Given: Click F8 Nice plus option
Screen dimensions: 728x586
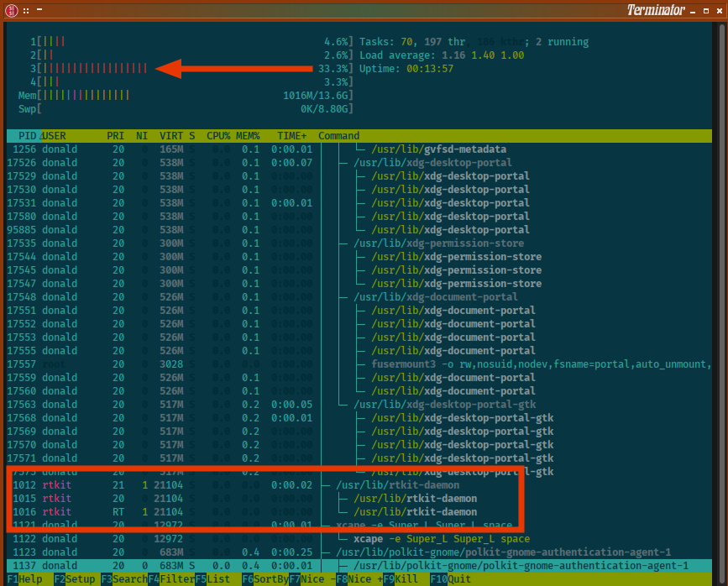Looking at the screenshot, I should click(x=359, y=579).
